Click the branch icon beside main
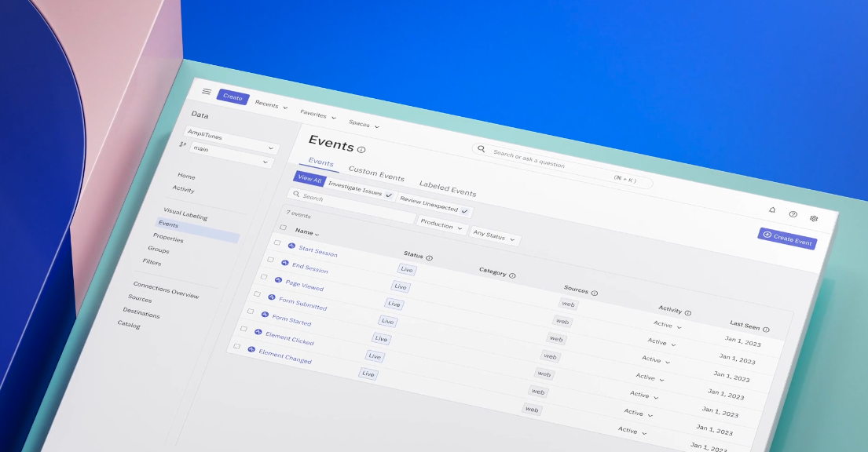This screenshot has width=868, height=452. pyautogui.click(x=183, y=144)
